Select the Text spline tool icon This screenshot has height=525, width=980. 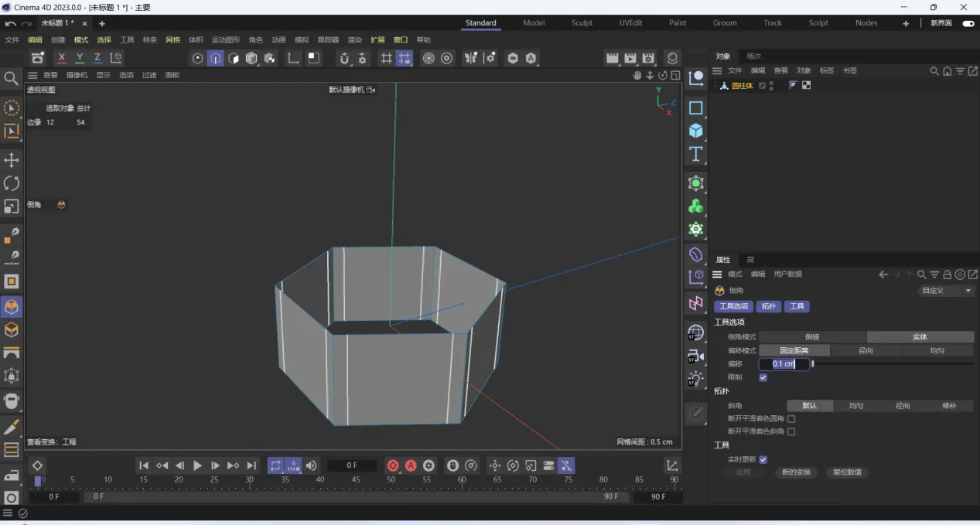coord(696,154)
